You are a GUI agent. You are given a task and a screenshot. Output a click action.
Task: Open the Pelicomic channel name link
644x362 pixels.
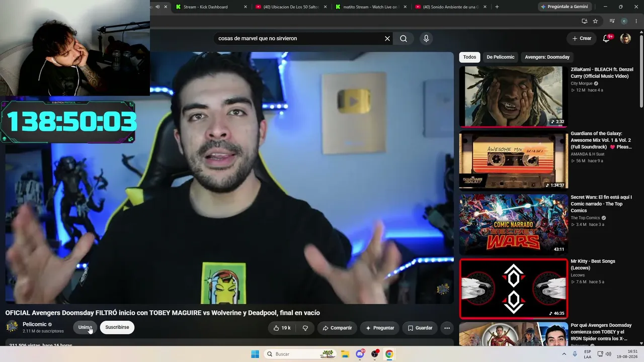(x=35, y=324)
